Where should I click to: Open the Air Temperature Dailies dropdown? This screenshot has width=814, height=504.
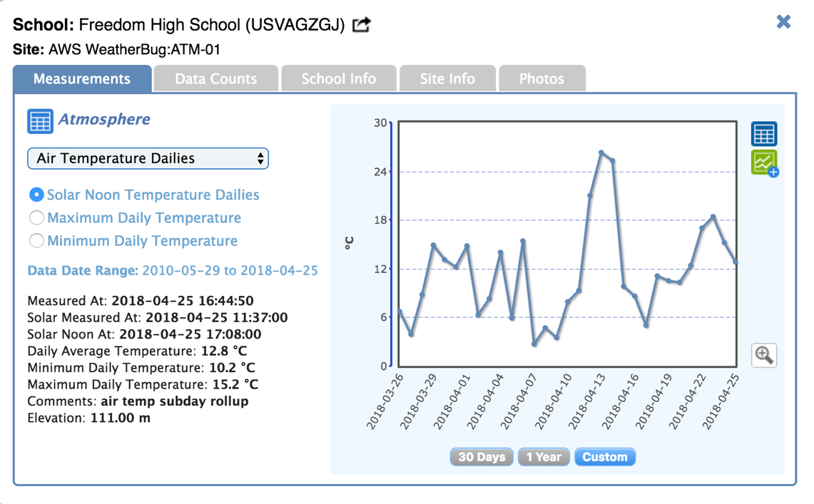[148, 158]
